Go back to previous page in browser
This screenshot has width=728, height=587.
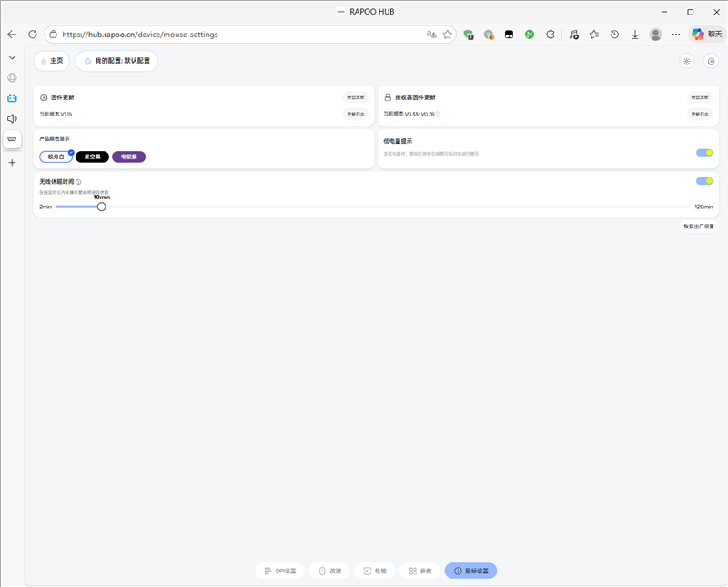[12, 35]
